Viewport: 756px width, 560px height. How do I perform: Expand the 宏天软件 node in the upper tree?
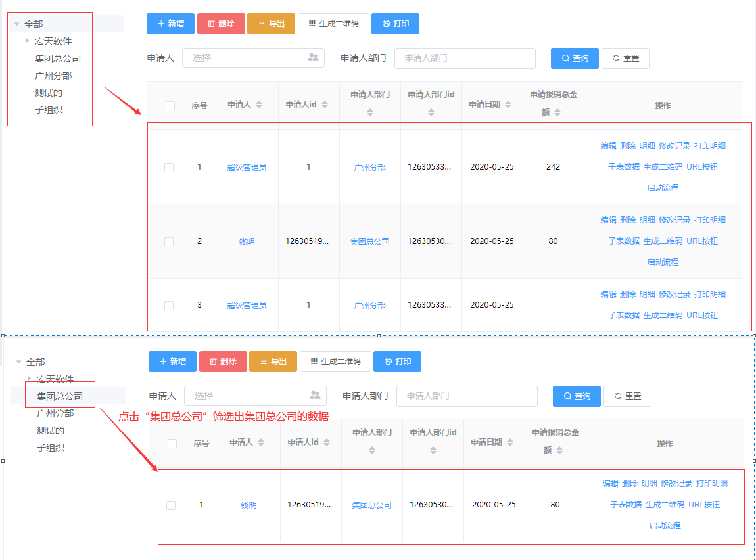28,41
